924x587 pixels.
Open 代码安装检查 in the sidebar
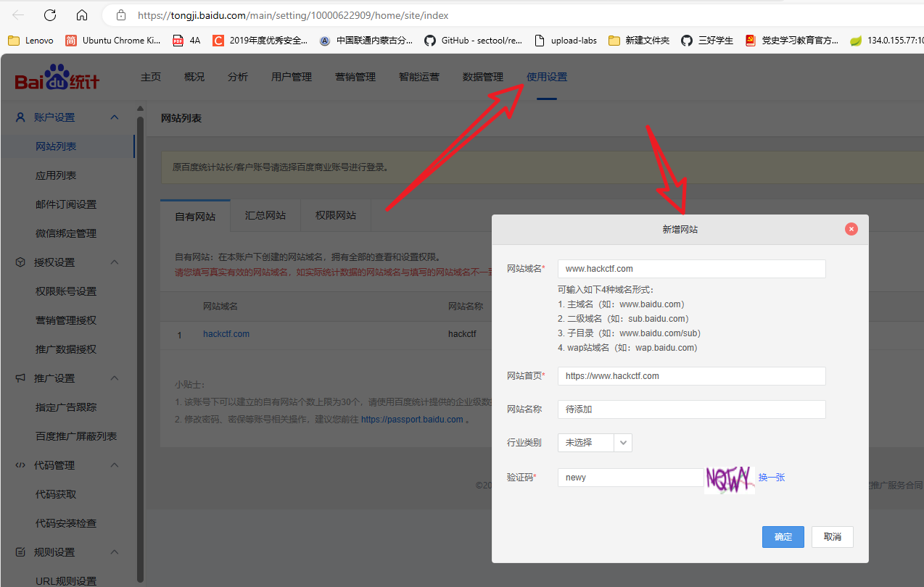click(x=66, y=523)
